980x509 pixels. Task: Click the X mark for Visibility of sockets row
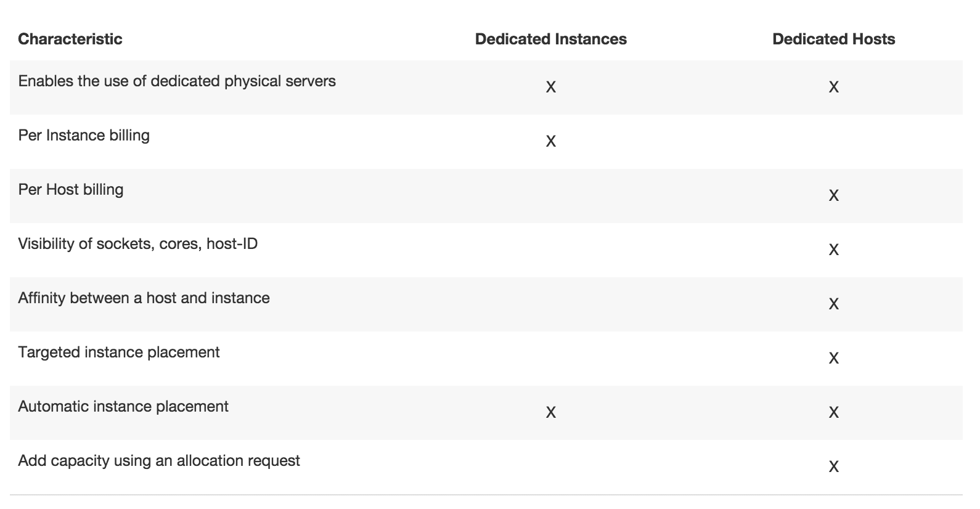tap(833, 250)
